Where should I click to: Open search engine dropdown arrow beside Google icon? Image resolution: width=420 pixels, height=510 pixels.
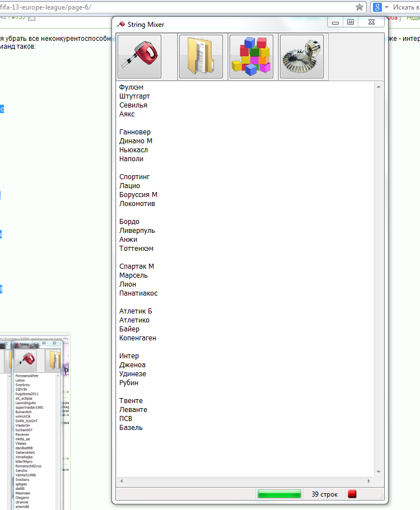pos(386,7)
